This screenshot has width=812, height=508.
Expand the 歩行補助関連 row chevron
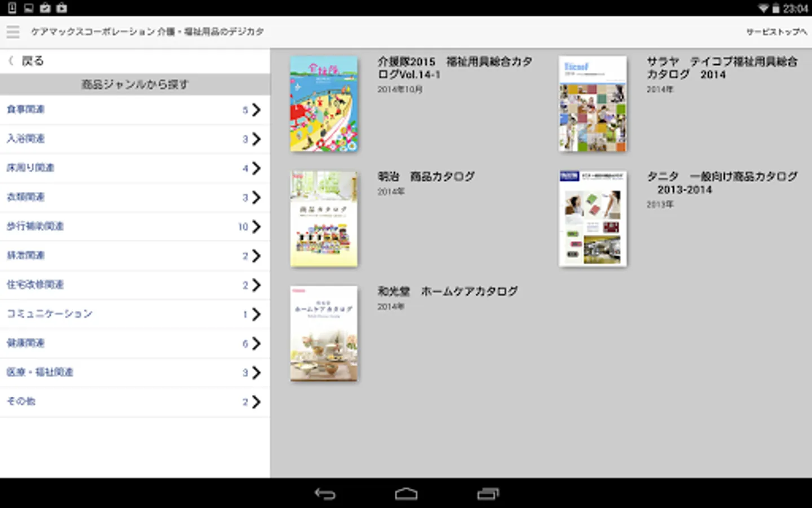click(x=256, y=227)
